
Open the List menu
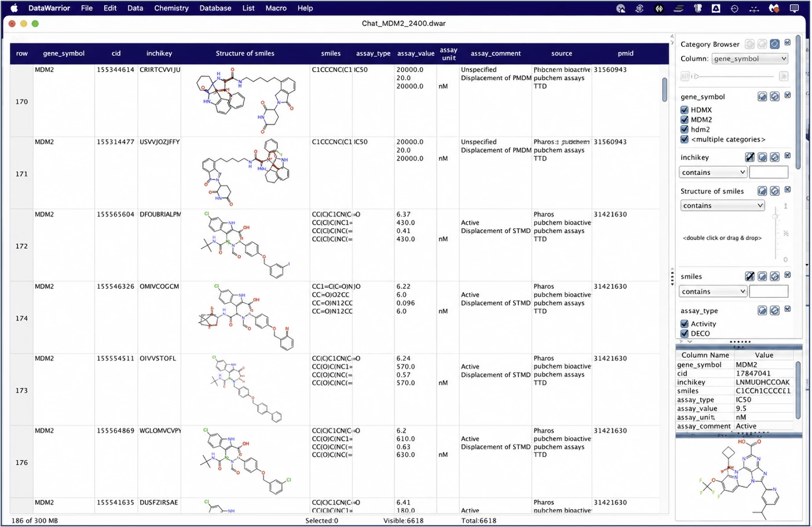pyautogui.click(x=248, y=8)
